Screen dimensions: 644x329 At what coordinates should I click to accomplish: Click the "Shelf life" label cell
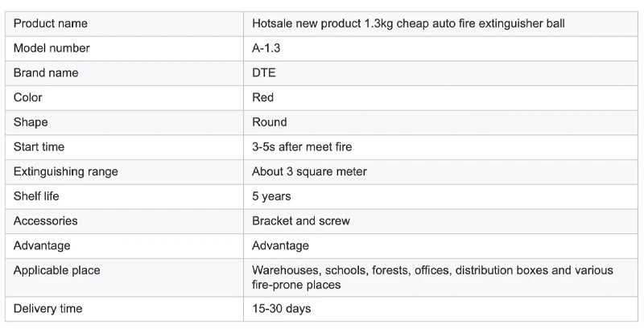coord(36,196)
